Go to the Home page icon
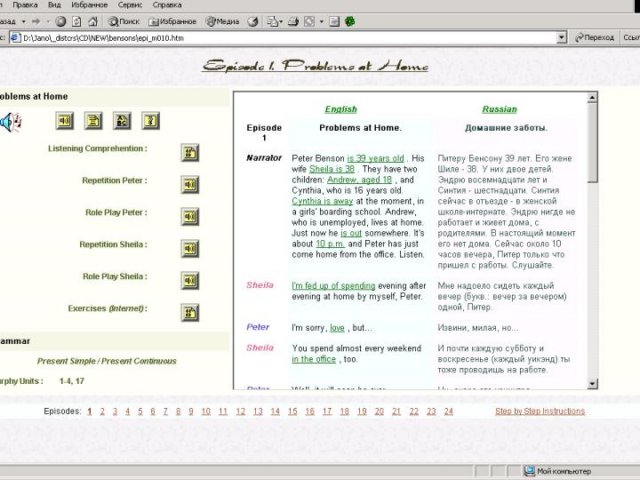 pyautogui.click(x=93, y=21)
